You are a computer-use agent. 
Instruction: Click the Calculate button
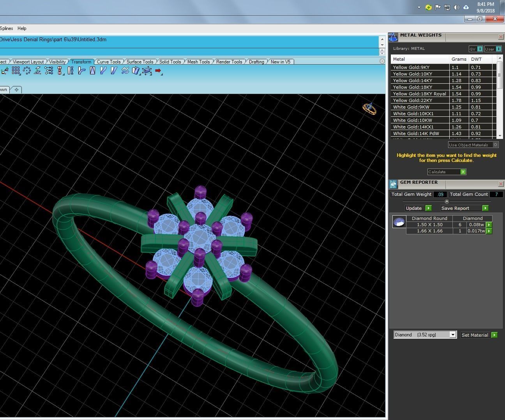tap(447, 172)
